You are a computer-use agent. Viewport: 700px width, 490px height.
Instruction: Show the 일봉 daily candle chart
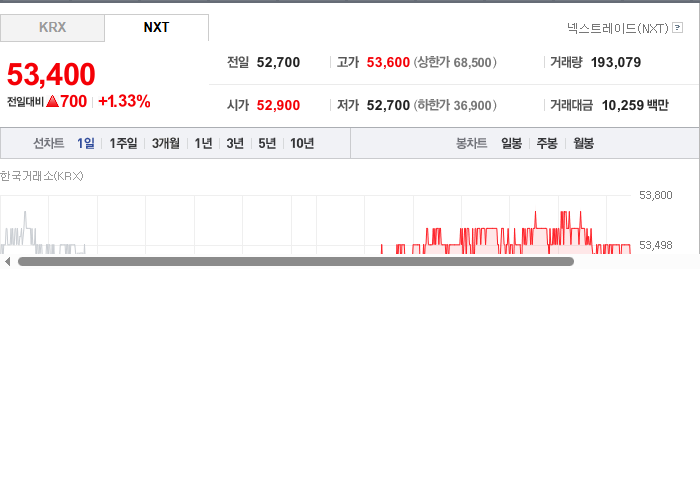pos(512,143)
